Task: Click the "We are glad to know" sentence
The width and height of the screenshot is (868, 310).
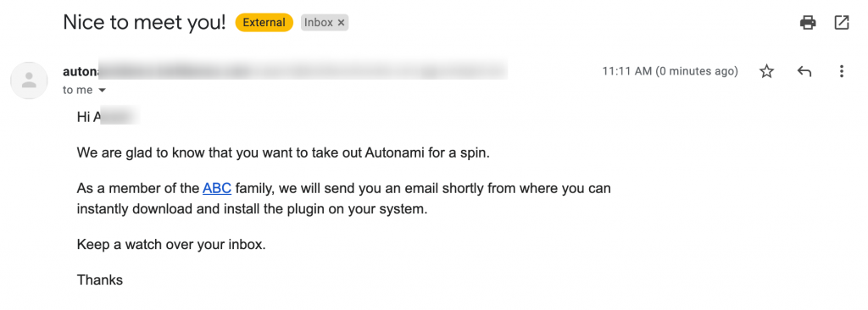Action: coord(283,152)
